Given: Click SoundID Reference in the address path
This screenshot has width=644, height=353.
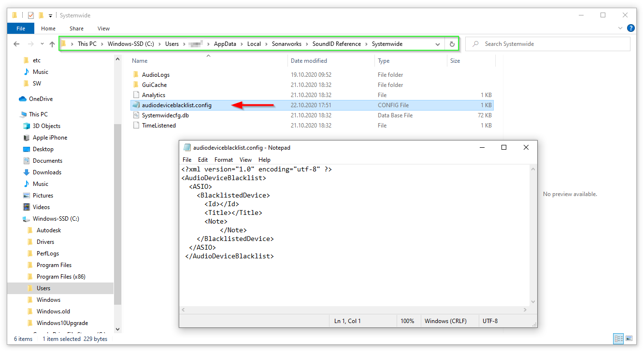Looking at the screenshot, I should (x=336, y=44).
